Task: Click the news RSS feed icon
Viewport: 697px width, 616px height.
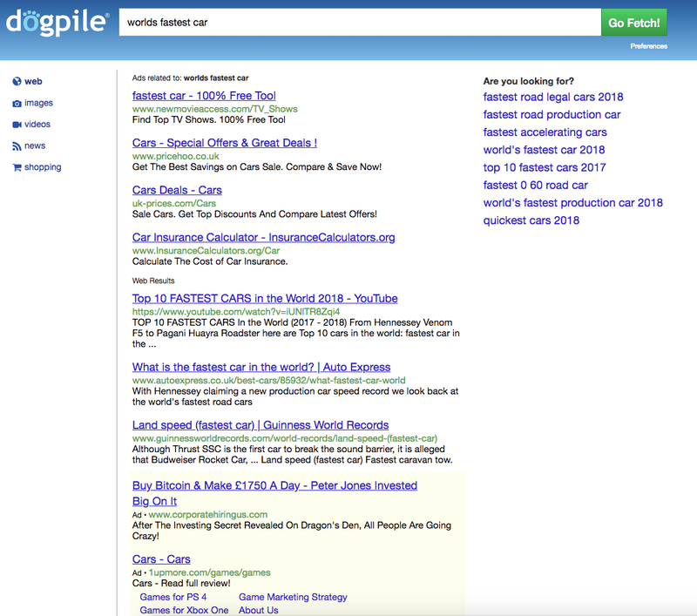Action: click(17, 146)
